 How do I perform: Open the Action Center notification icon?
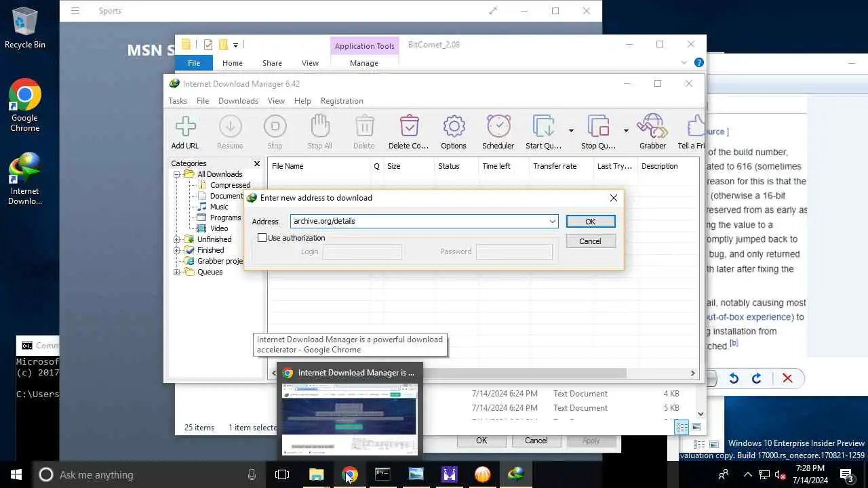click(847, 474)
